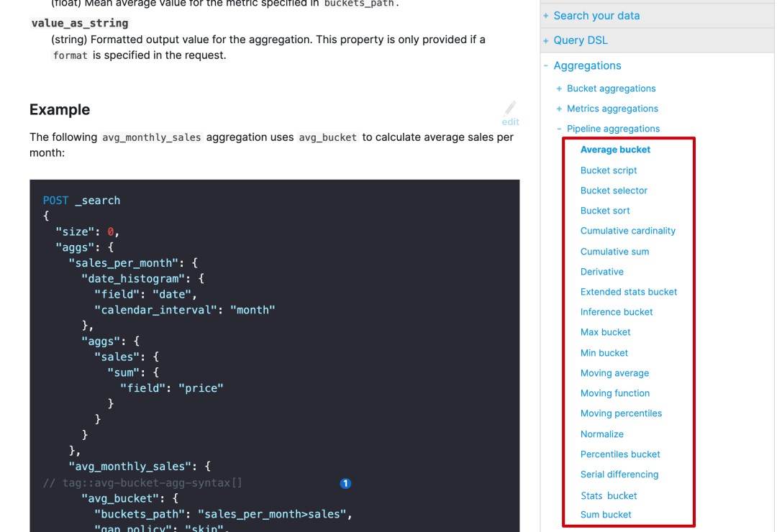Click the callout marker 1 in code
Viewport: 777px width, 532px height.
click(345, 483)
